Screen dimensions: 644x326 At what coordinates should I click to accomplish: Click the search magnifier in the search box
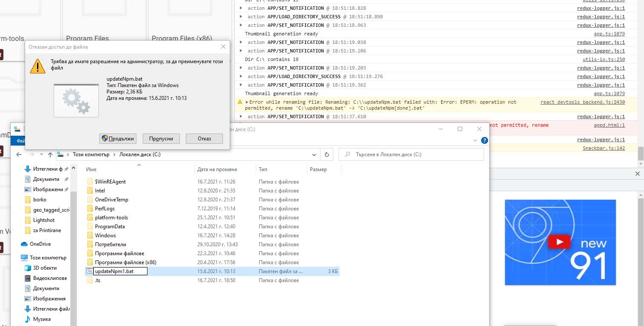348,154
